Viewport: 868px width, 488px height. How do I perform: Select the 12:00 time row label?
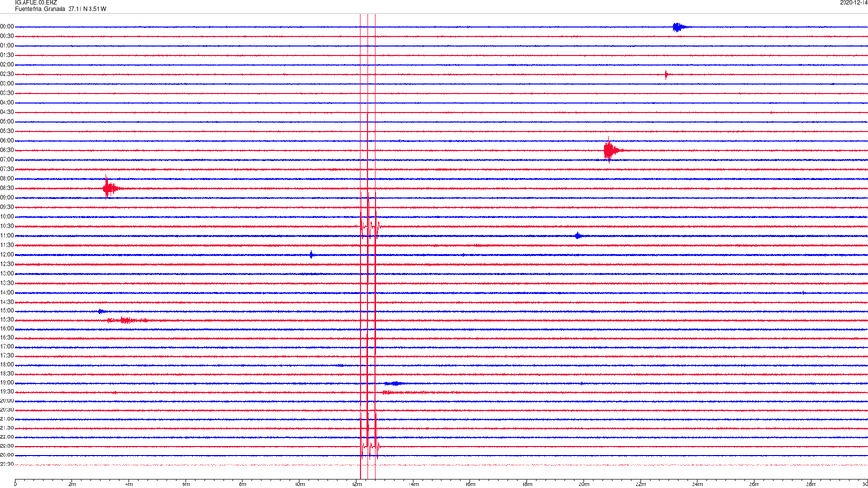7,255
